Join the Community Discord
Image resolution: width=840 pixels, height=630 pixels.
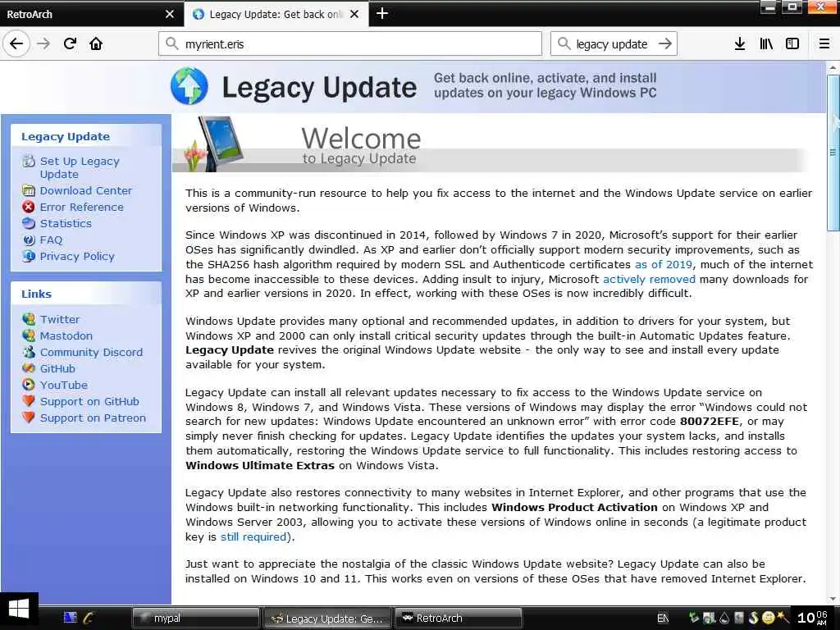[91, 352]
